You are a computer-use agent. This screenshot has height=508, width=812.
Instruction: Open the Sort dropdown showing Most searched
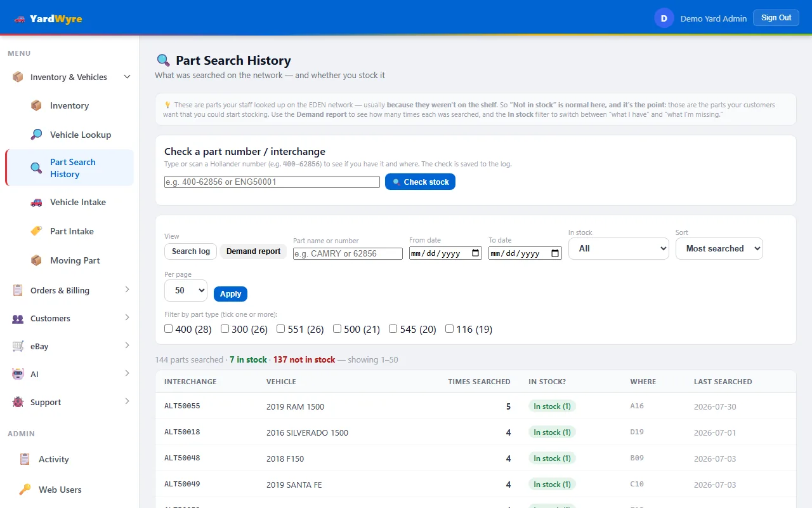[719, 248]
